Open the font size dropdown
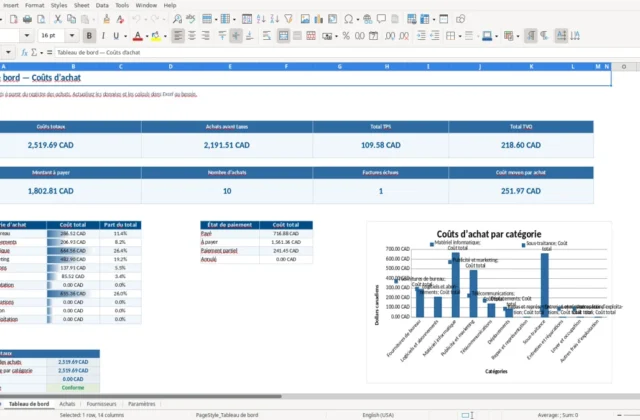640x420 pixels. point(72,36)
